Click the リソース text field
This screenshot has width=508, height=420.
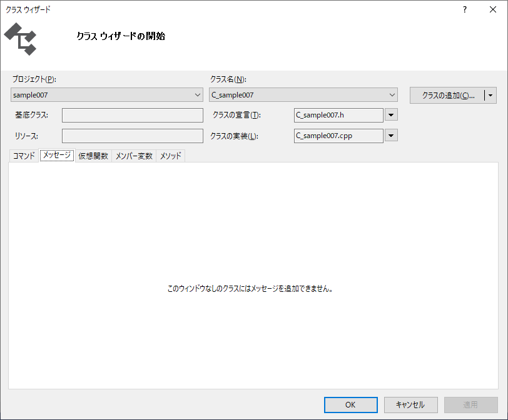133,136
